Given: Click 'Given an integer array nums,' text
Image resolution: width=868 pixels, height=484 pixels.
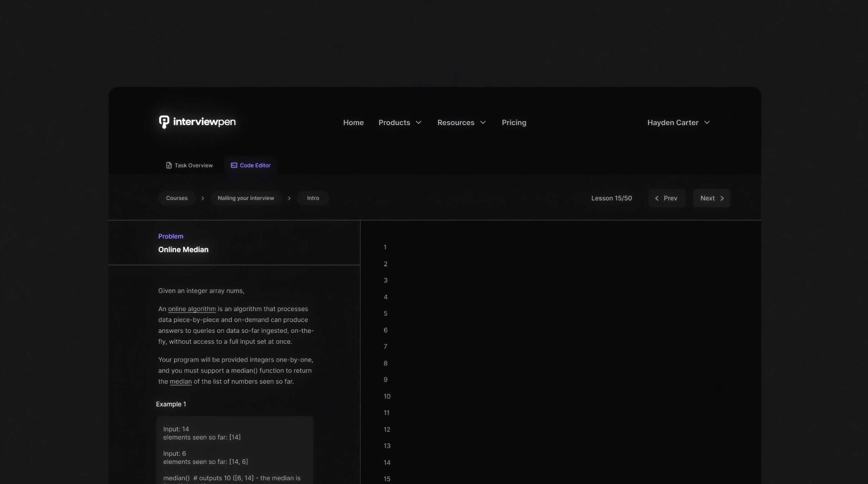Looking at the screenshot, I should point(201,291).
